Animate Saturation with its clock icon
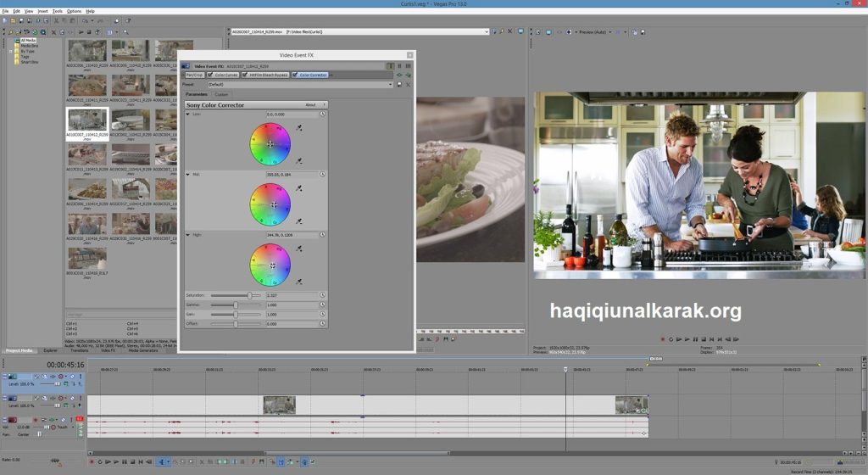 click(x=322, y=295)
